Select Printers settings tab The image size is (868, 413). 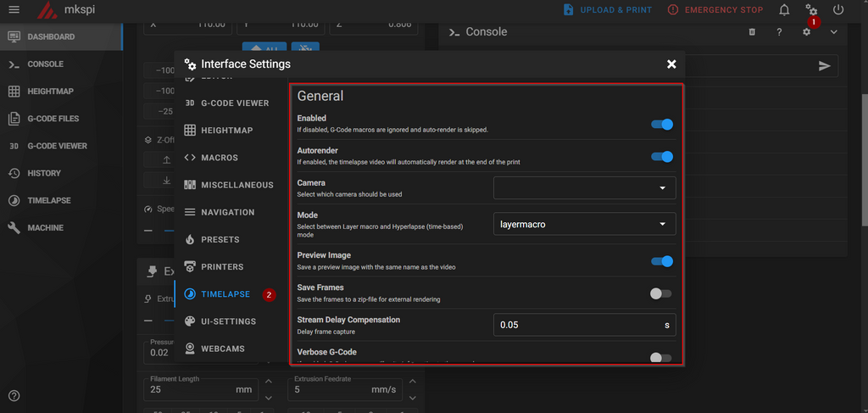[231, 267]
